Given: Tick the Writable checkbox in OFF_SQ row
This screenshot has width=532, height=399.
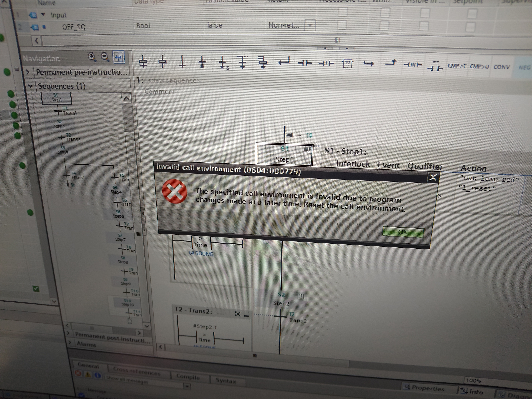Looking at the screenshot, I should click(x=384, y=25).
